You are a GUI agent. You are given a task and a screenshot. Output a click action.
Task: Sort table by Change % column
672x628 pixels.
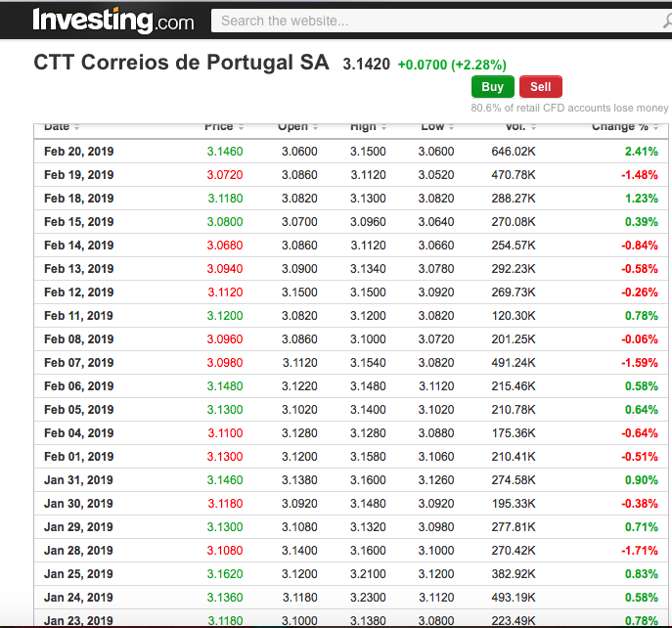625,126
